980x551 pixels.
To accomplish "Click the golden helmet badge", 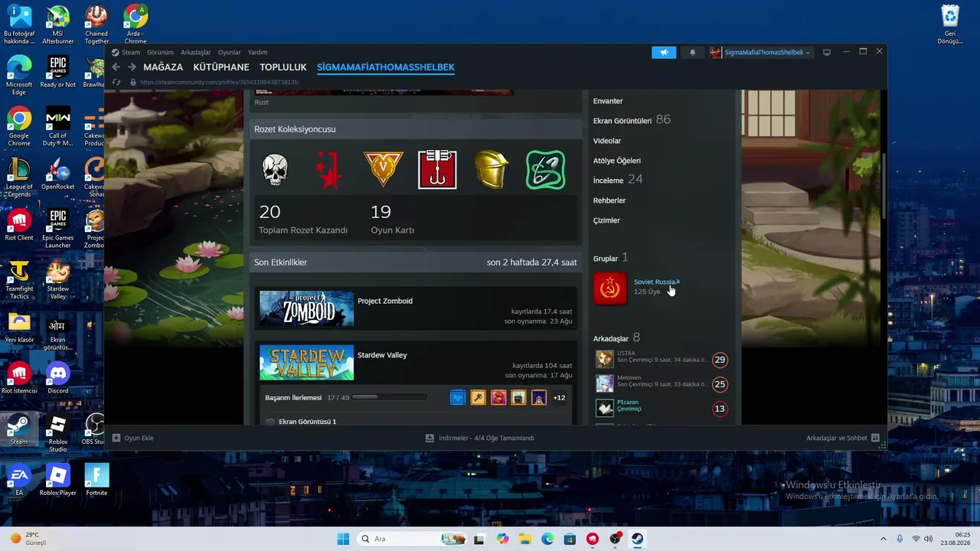I will click(492, 170).
